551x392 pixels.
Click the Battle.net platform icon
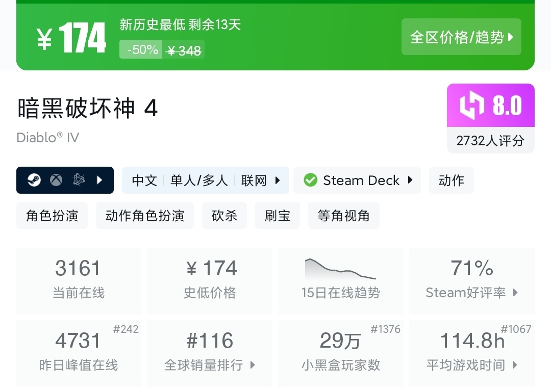tap(78, 180)
